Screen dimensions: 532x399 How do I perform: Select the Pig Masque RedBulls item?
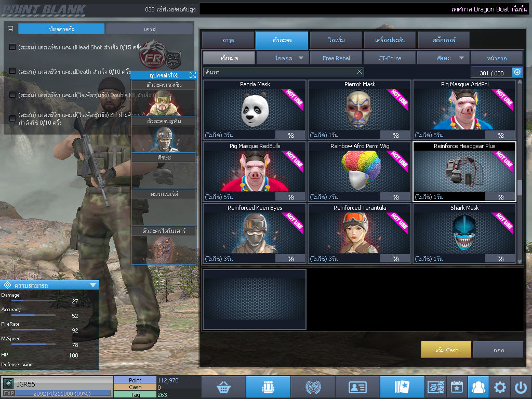[x=255, y=171]
